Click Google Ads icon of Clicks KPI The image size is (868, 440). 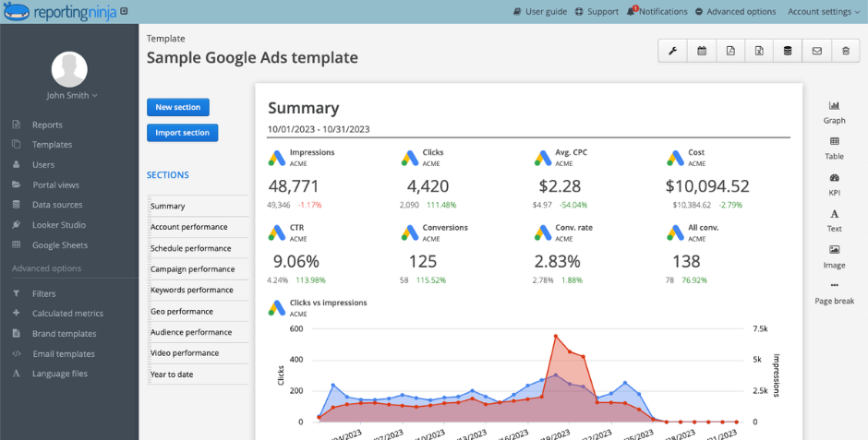click(x=410, y=158)
